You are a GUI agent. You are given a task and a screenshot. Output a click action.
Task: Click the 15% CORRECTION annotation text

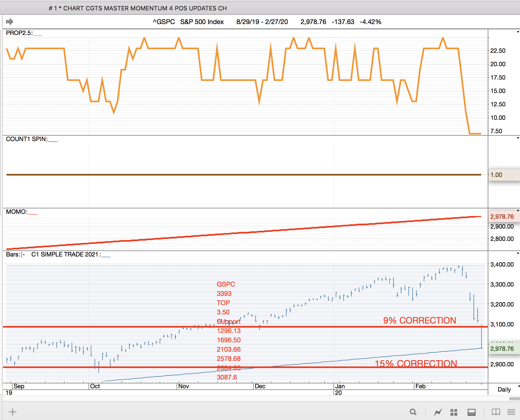[x=416, y=363]
